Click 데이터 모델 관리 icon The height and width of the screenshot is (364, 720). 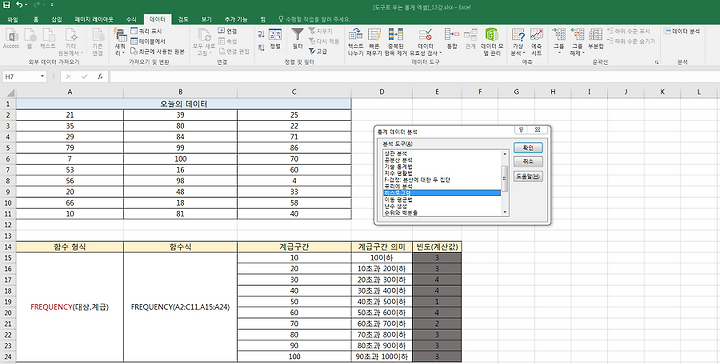coord(492,41)
